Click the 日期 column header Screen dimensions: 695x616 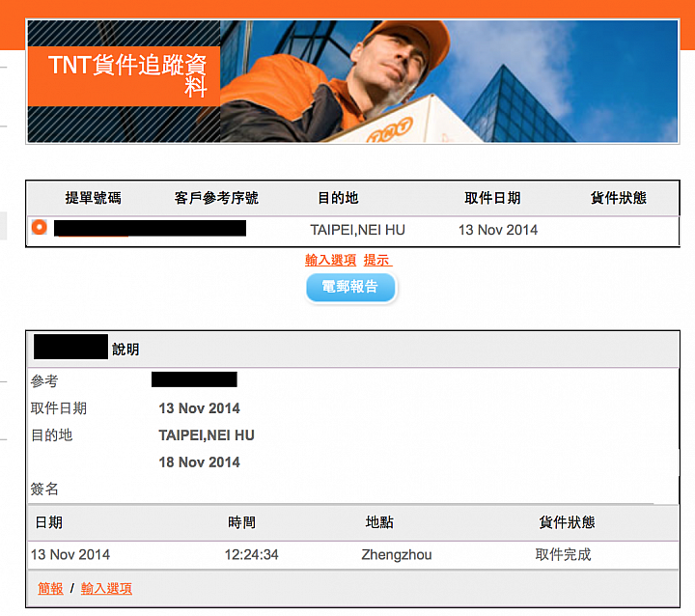click(x=49, y=522)
